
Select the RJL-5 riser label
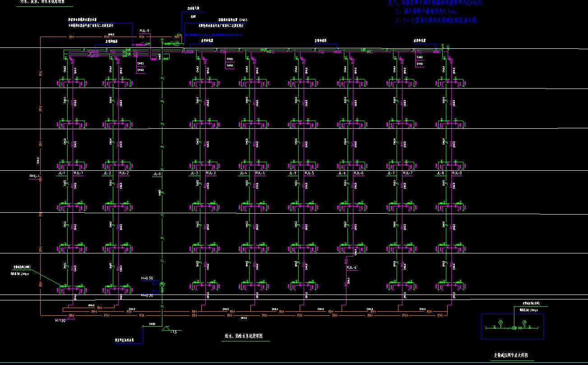(309, 173)
